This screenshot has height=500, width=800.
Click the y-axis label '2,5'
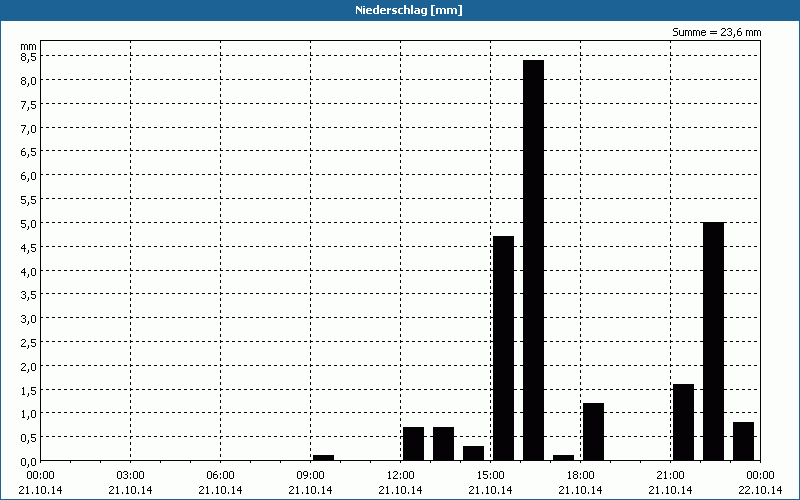coord(28,342)
